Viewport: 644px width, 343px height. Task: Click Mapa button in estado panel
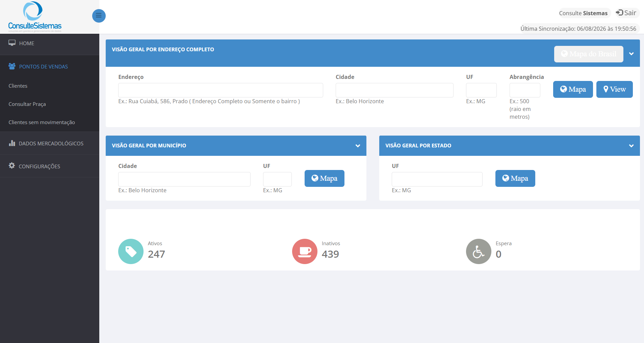(x=515, y=178)
